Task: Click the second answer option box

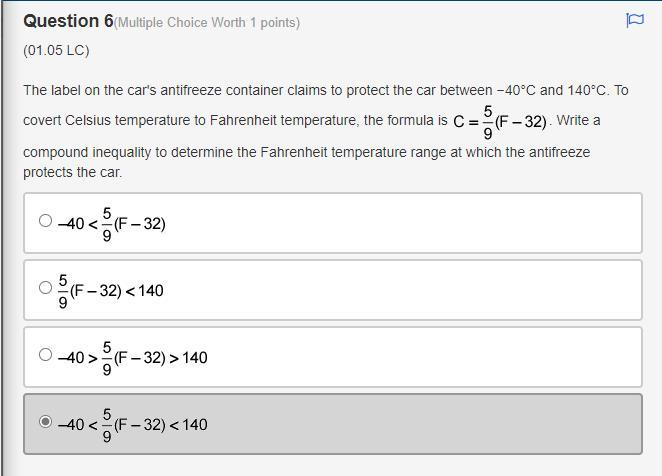Action: point(400,290)
